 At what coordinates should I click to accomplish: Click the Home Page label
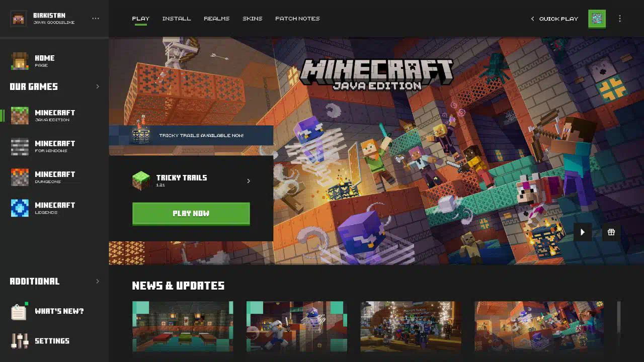45,61
